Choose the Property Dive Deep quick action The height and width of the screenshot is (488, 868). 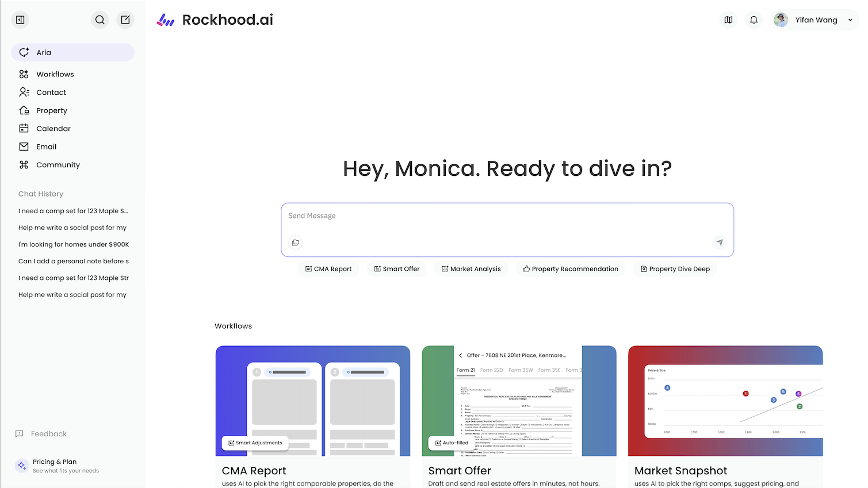pyautogui.click(x=675, y=268)
